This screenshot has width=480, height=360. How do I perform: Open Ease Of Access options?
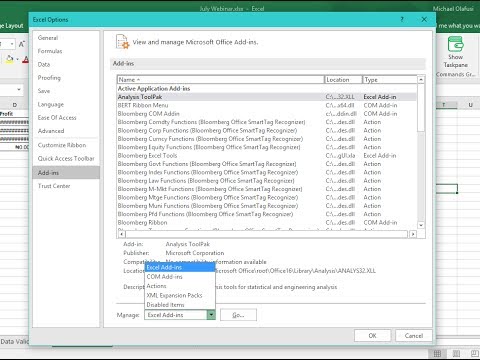pyautogui.click(x=66, y=118)
